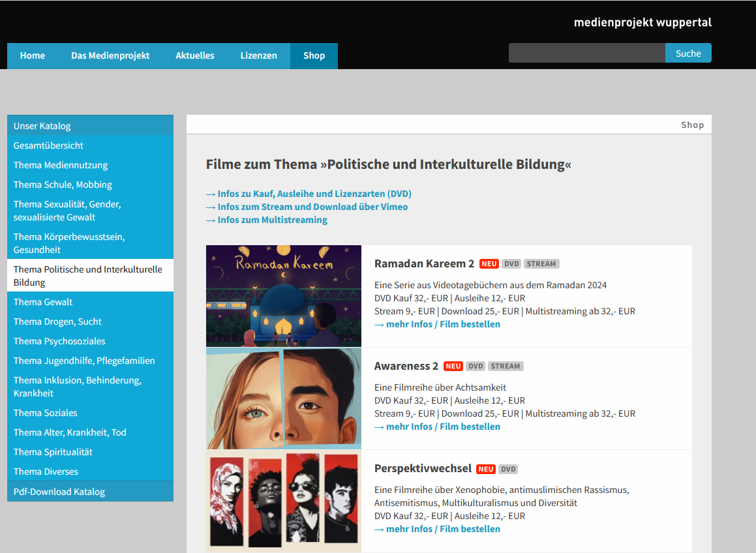Click mehr Infos link for Ramadan Kareem 2
The width and height of the screenshot is (756, 553).
click(x=437, y=325)
